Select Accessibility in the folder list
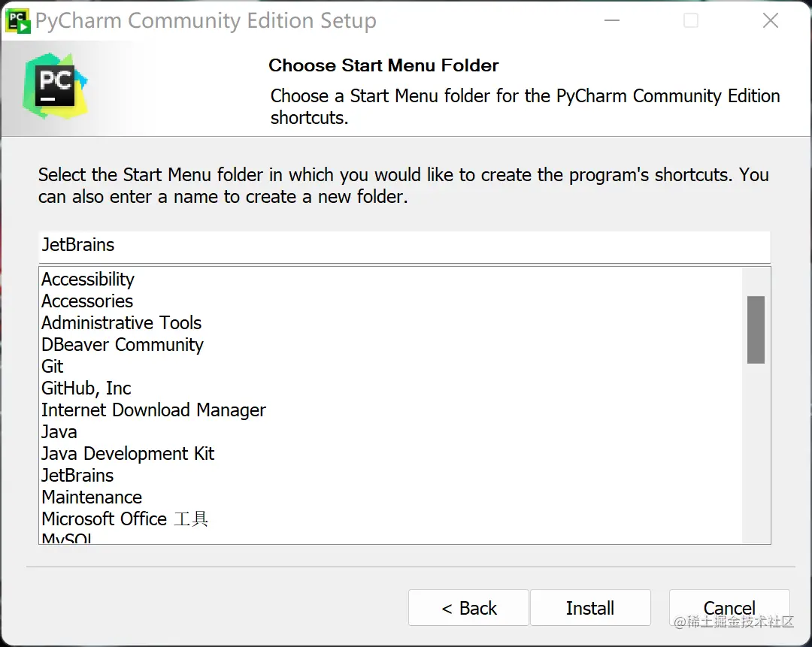This screenshot has width=812, height=647. 88,280
